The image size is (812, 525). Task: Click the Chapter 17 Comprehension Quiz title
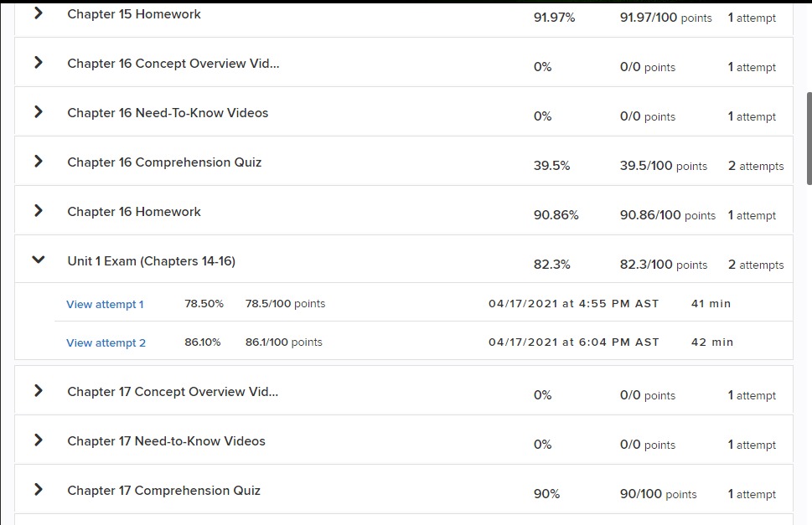(x=163, y=491)
